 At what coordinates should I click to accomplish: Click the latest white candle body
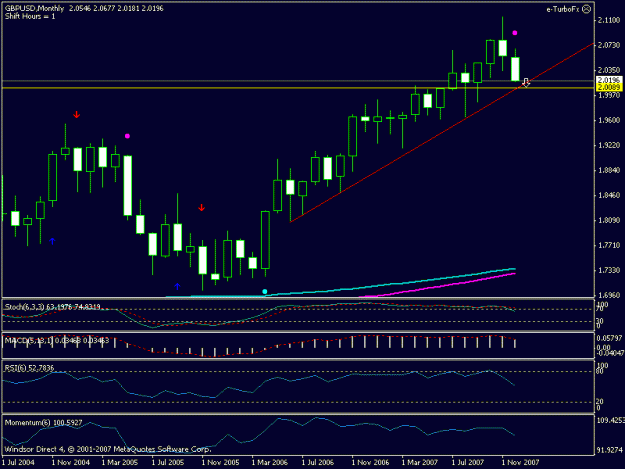tap(515, 69)
